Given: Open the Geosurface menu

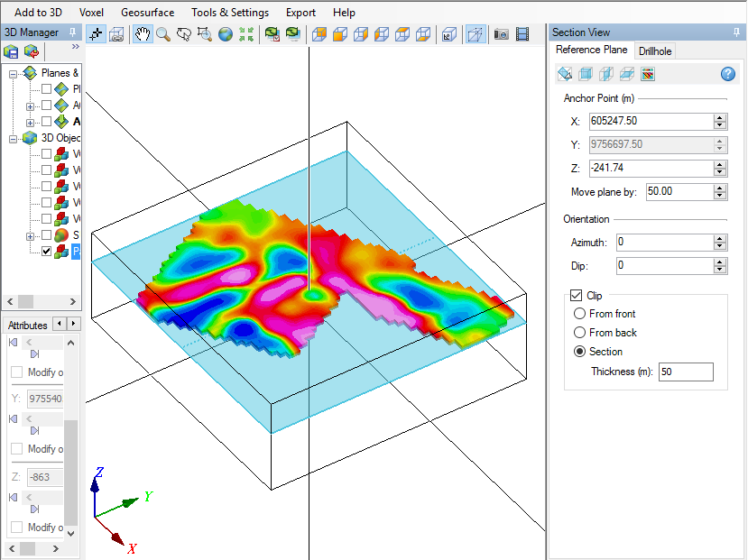Looking at the screenshot, I should [147, 13].
